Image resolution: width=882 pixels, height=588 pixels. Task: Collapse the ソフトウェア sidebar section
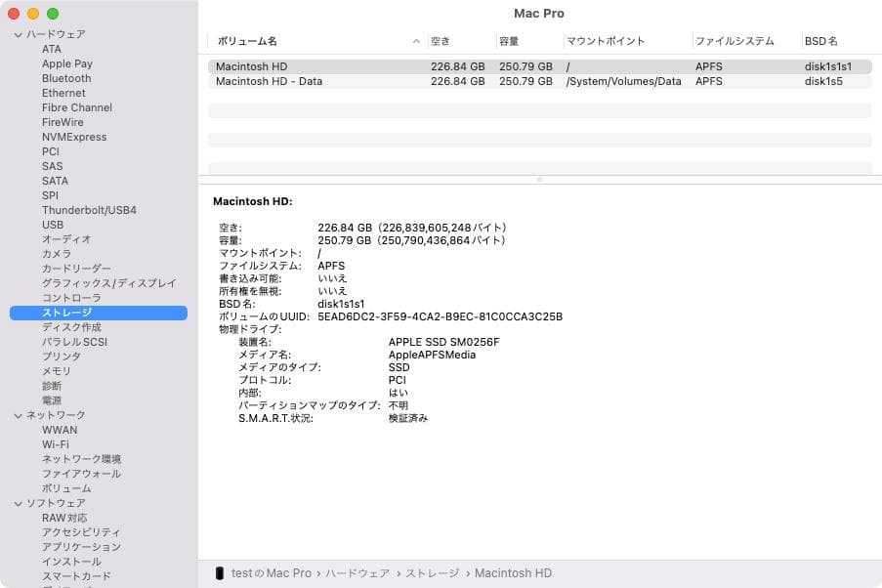tap(17, 502)
